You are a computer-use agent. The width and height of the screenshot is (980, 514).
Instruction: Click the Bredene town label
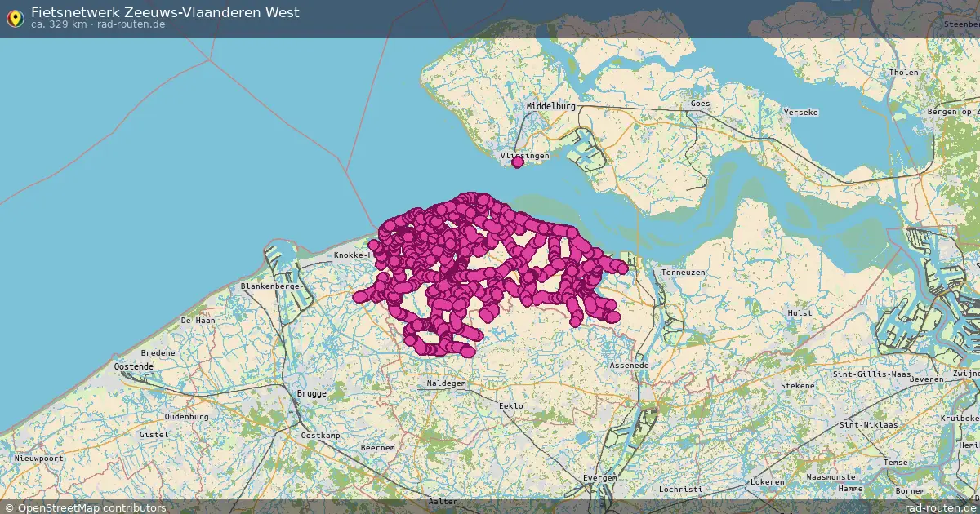tap(158, 353)
